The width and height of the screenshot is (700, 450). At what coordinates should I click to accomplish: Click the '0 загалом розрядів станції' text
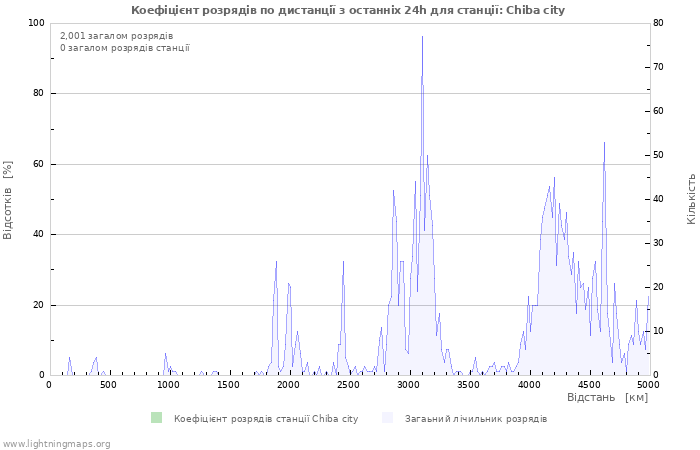pos(124,48)
